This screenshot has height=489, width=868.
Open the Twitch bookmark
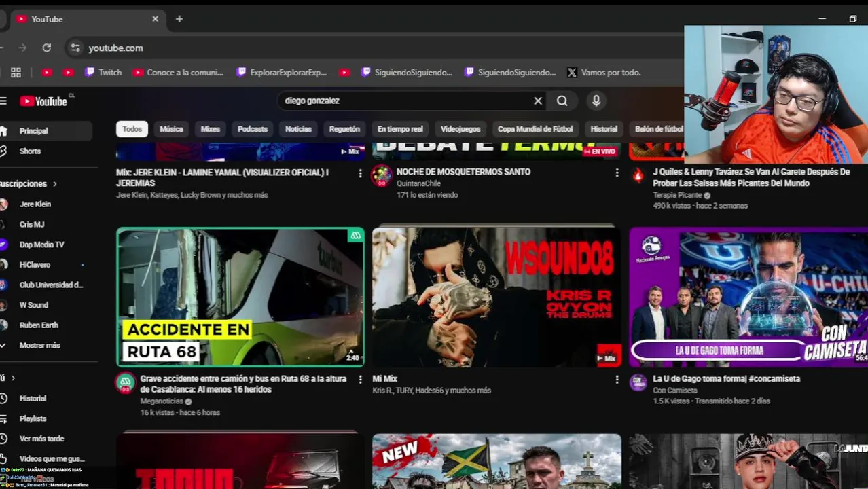103,72
